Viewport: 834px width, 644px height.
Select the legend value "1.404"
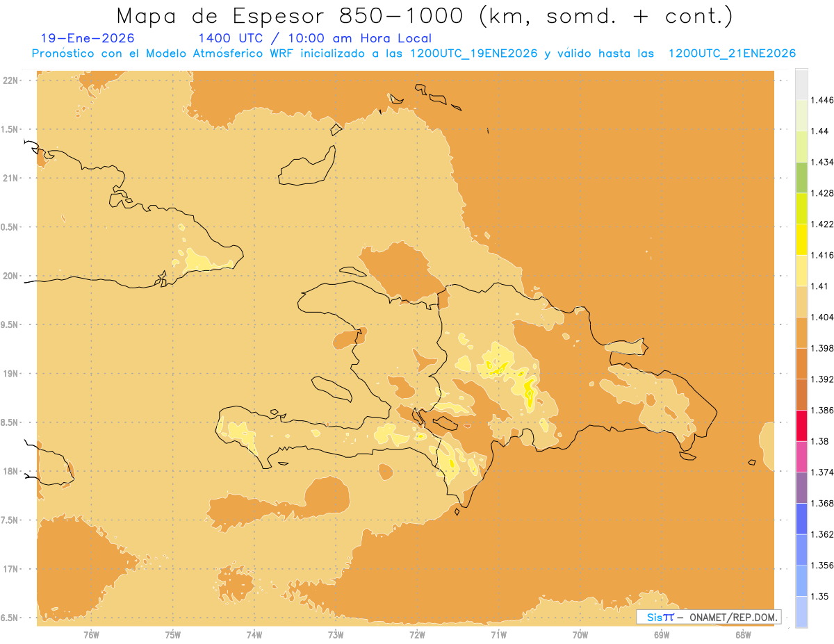click(x=822, y=317)
